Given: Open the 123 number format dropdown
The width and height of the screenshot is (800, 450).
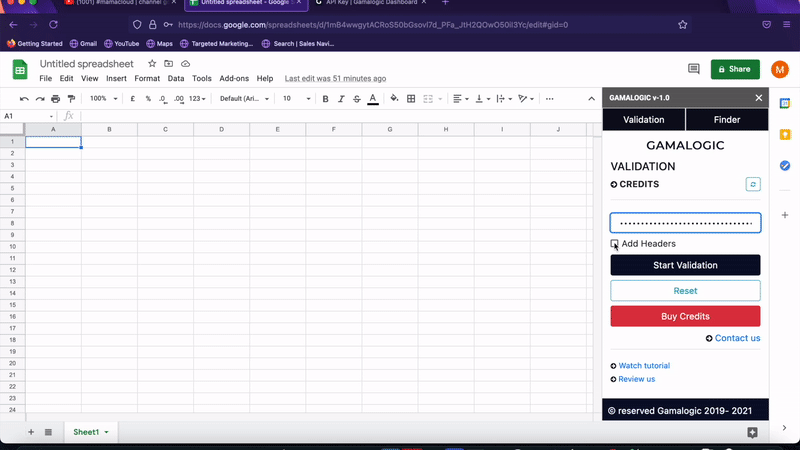Looking at the screenshot, I should point(197,98).
